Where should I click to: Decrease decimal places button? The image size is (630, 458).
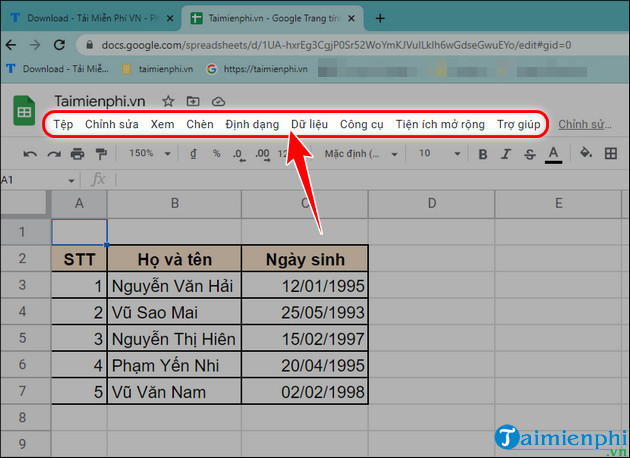coord(239,154)
